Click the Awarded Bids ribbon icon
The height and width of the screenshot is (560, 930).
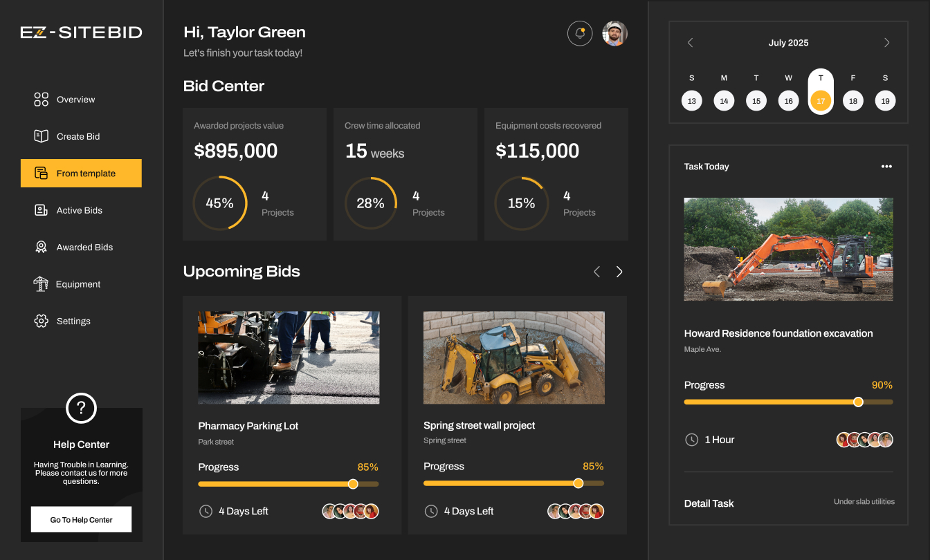click(x=41, y=247)
